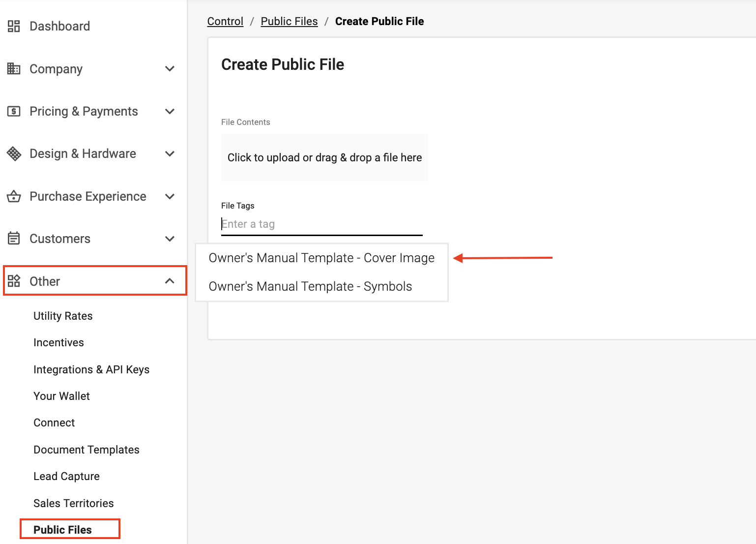Expand the Customers section chevron

[x=170, y=239]
